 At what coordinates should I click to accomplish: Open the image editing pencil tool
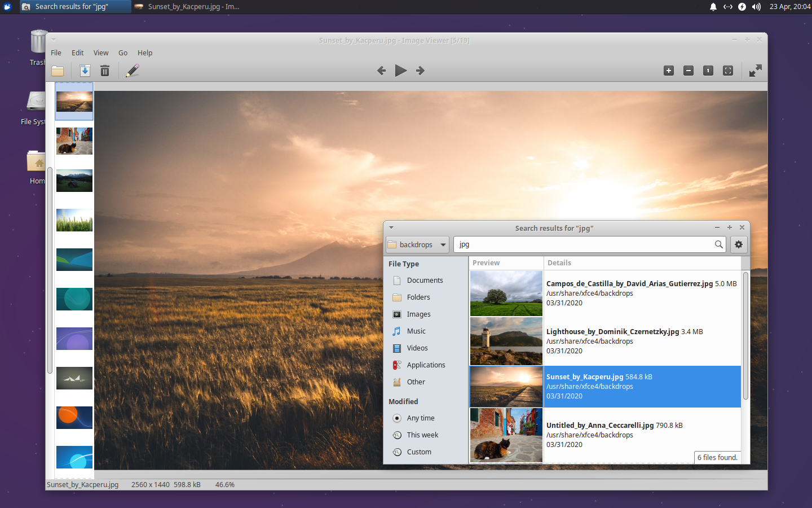click(133, 71)
